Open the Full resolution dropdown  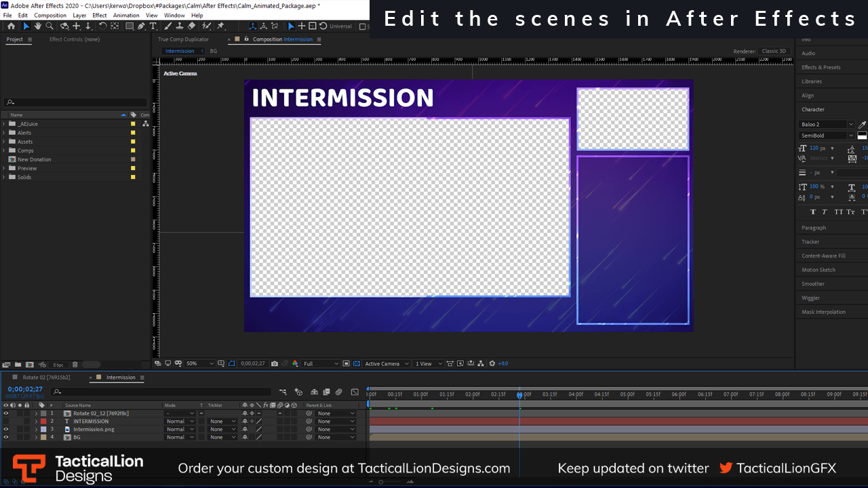coord(321,363)
